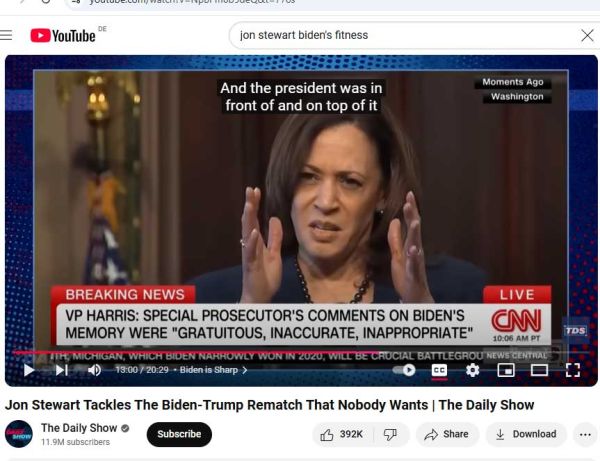Skip to the next video
The width and height of the screenshot is (600, 461).
click(62, 370)
